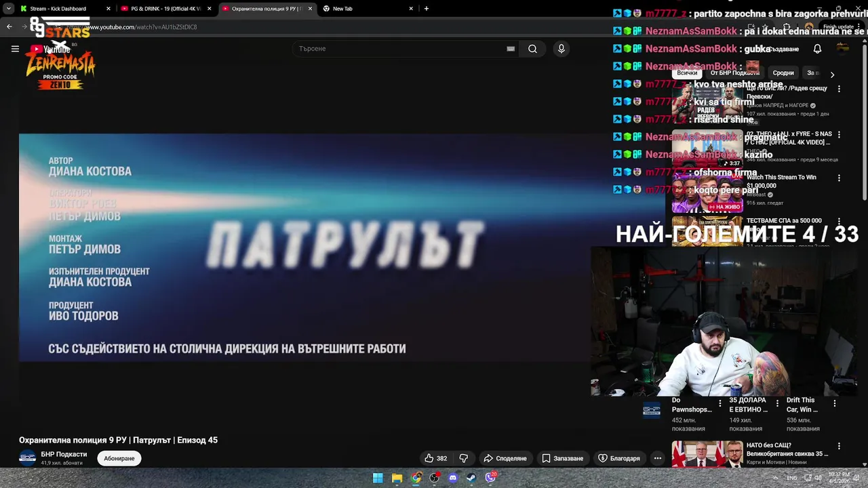Image resolution: width=868 pixels, height=488 pixels.
Task: Go back in browser history
Action: click(x=9, y=26)
